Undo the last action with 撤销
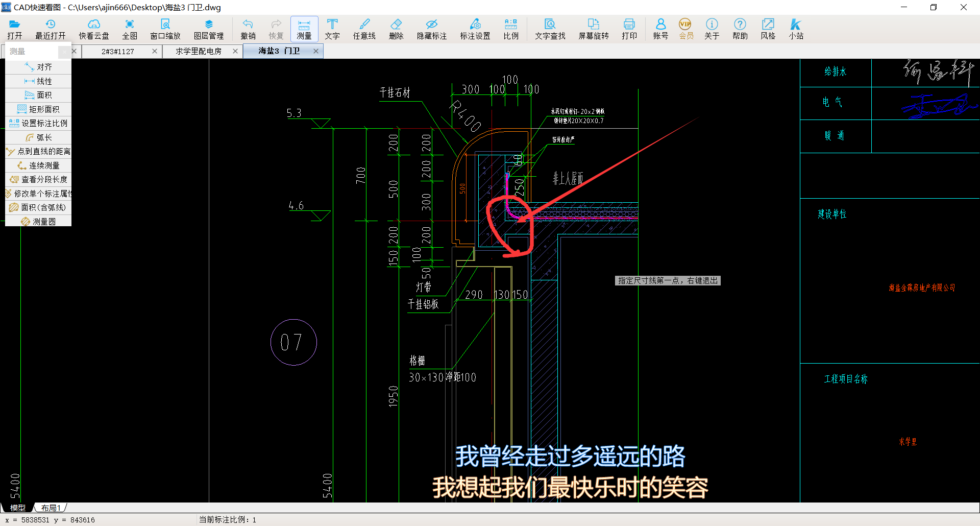 [248, 29]
